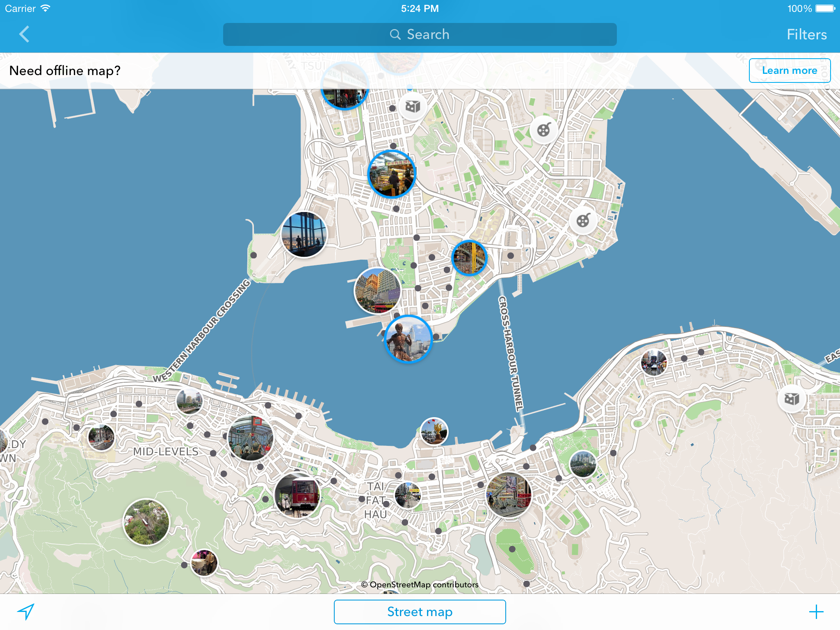Open the cube marker beside the top shop photo
The height and width of the screenshot is (630, 840).
(413, 107)
